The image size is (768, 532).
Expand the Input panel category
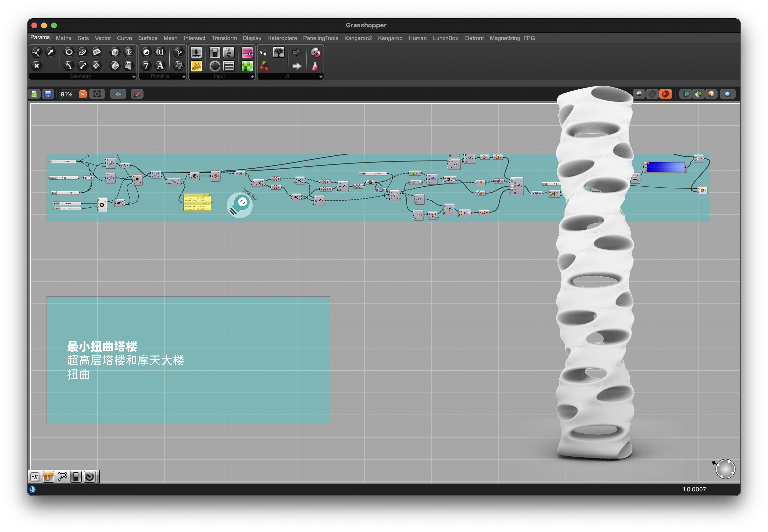252,77
